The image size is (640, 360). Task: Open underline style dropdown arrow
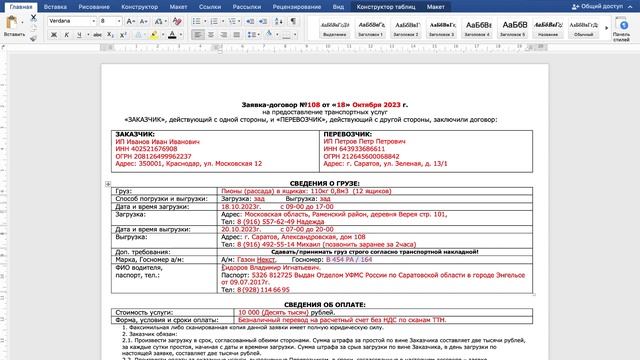(88, 35)
